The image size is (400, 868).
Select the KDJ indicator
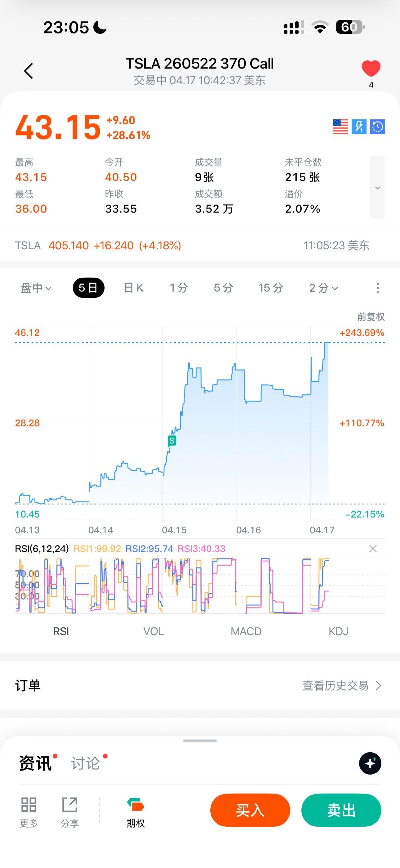coord(338,631)
